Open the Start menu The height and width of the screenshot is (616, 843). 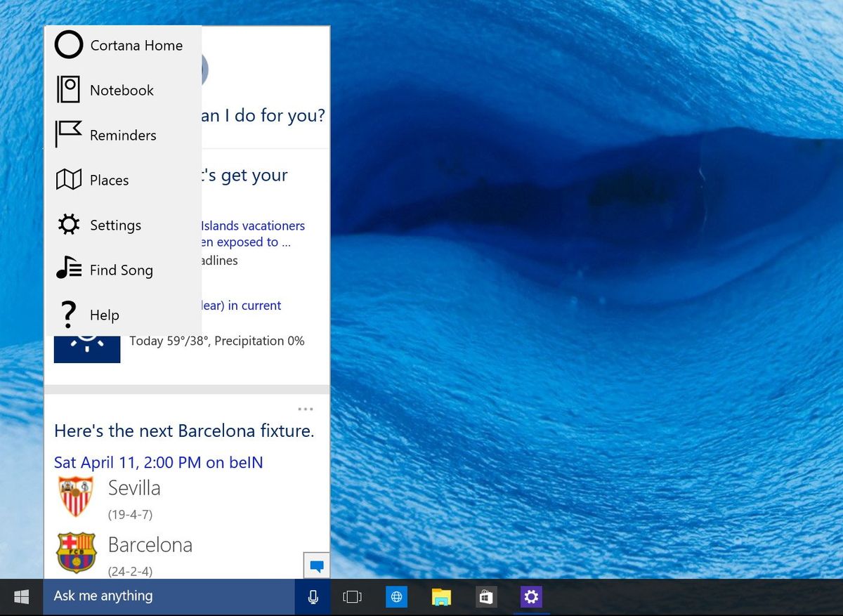20,596
